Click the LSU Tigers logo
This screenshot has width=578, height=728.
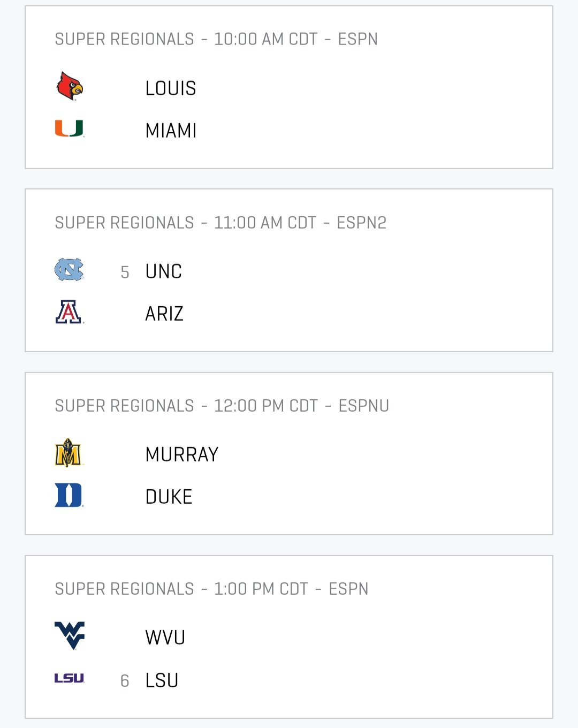pos(70,678)
